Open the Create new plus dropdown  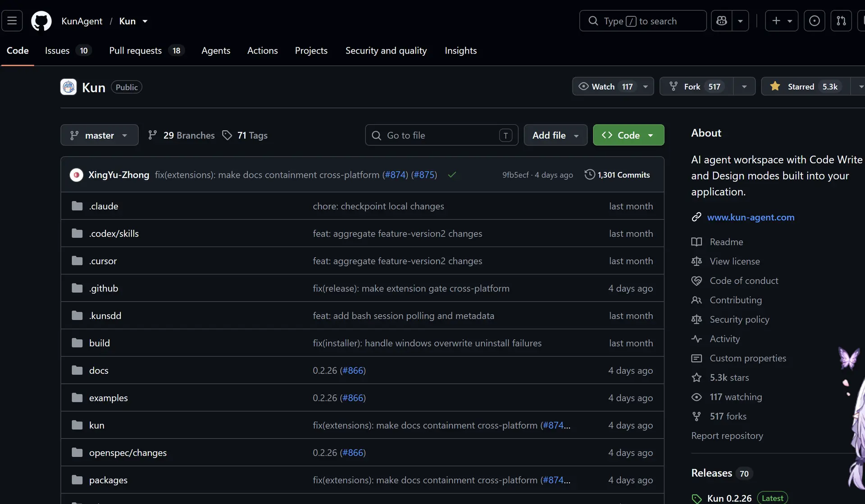782,21
